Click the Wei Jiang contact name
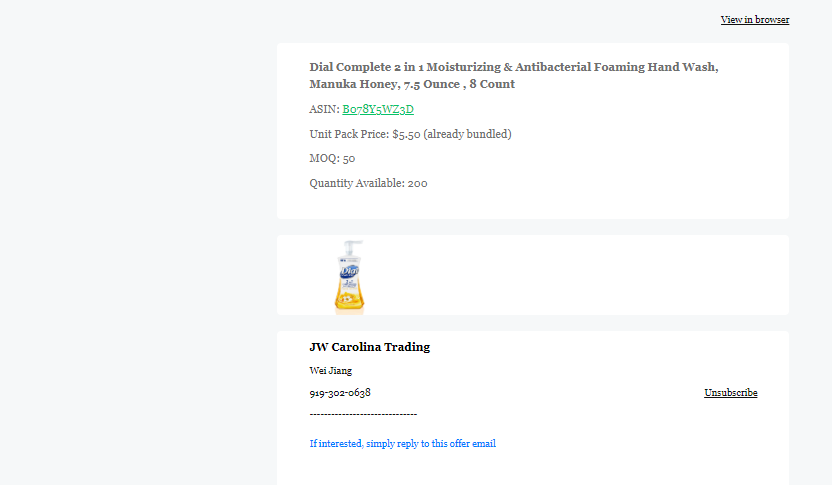This screenshot has width=832, height=485. click(331, 370)
